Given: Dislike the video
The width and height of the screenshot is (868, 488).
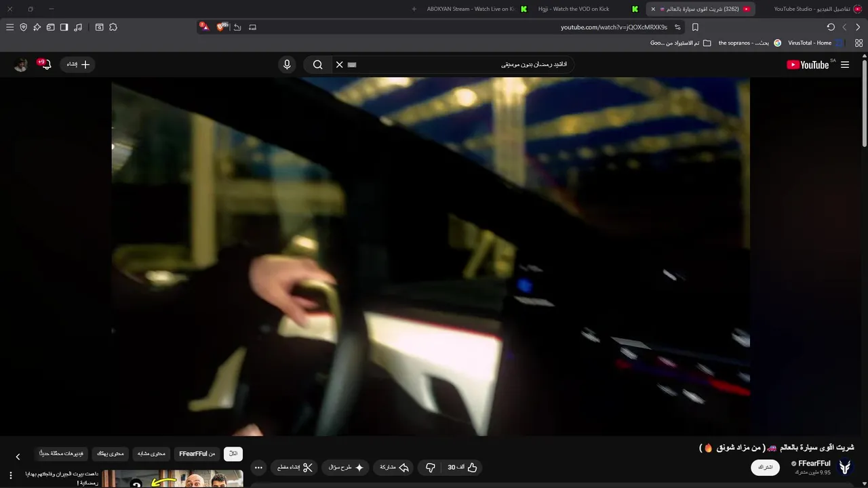Looking at the screenshot, I should pos(430,468).
